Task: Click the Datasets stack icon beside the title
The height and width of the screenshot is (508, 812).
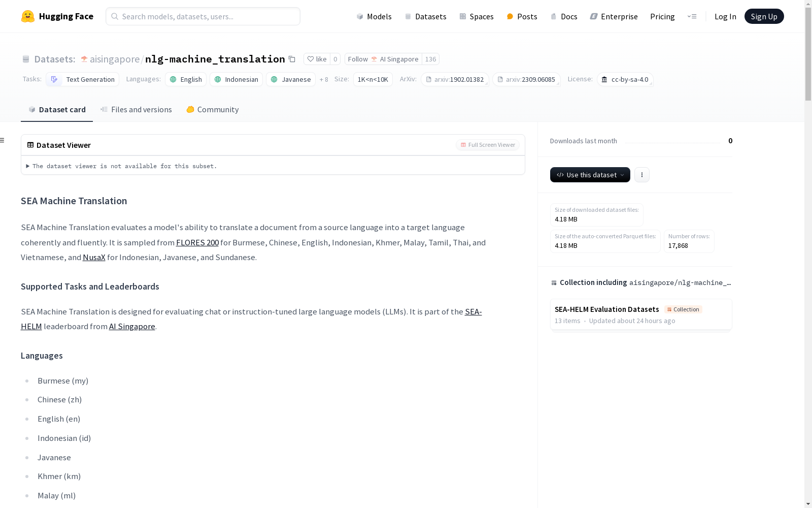Action: point(26,59)
